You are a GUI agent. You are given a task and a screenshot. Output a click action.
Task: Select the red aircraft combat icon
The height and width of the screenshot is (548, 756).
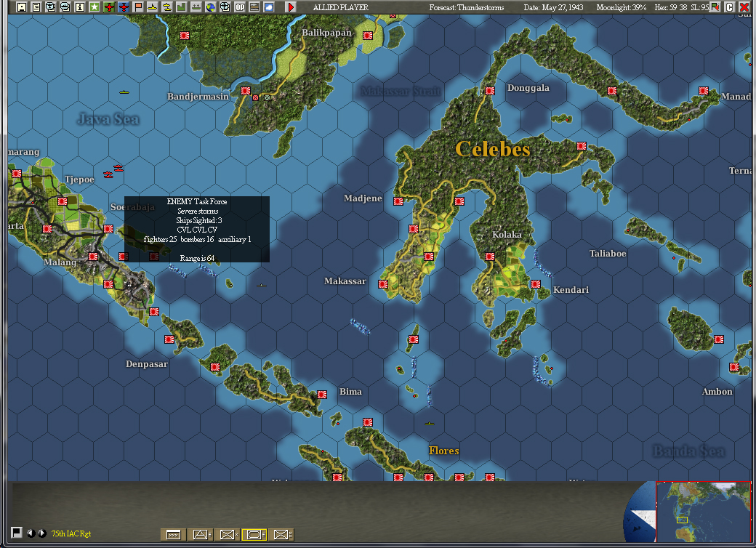click(x=109, y=7)
